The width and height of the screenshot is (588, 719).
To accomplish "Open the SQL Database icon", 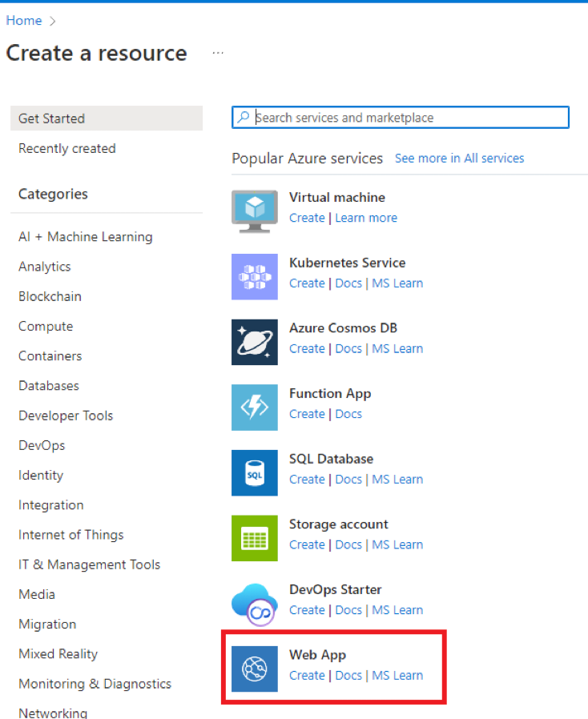I will pyautogui.click(x=255, y=472).
